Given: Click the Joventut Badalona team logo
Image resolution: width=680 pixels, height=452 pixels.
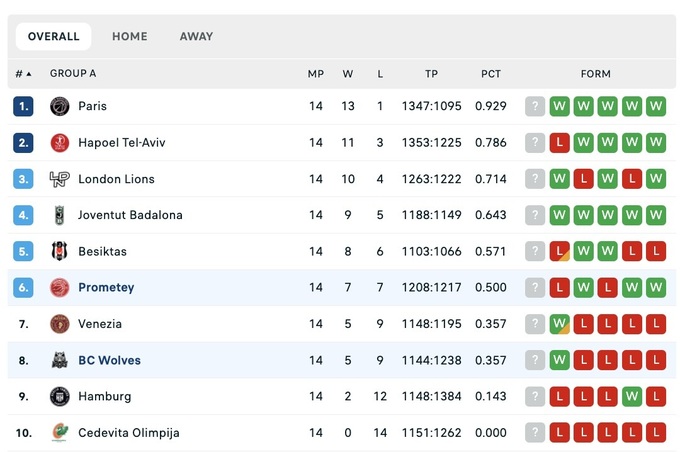Looking at the screenshot, I should 60,215.
